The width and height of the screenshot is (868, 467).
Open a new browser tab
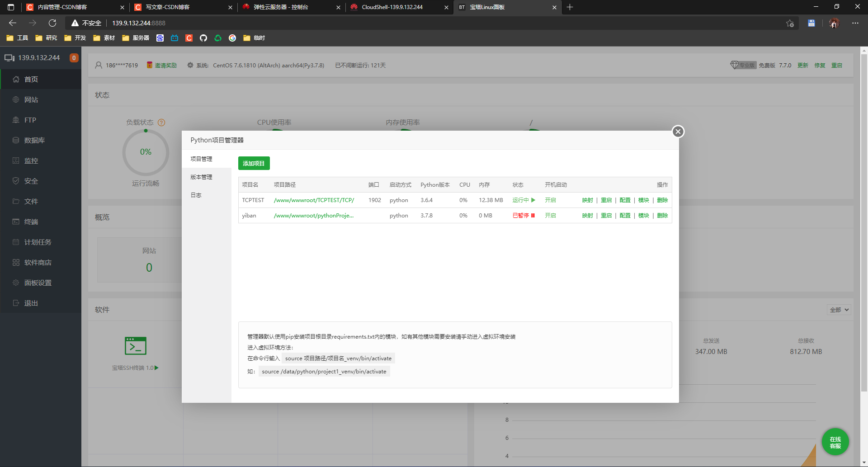pos(570,7)
